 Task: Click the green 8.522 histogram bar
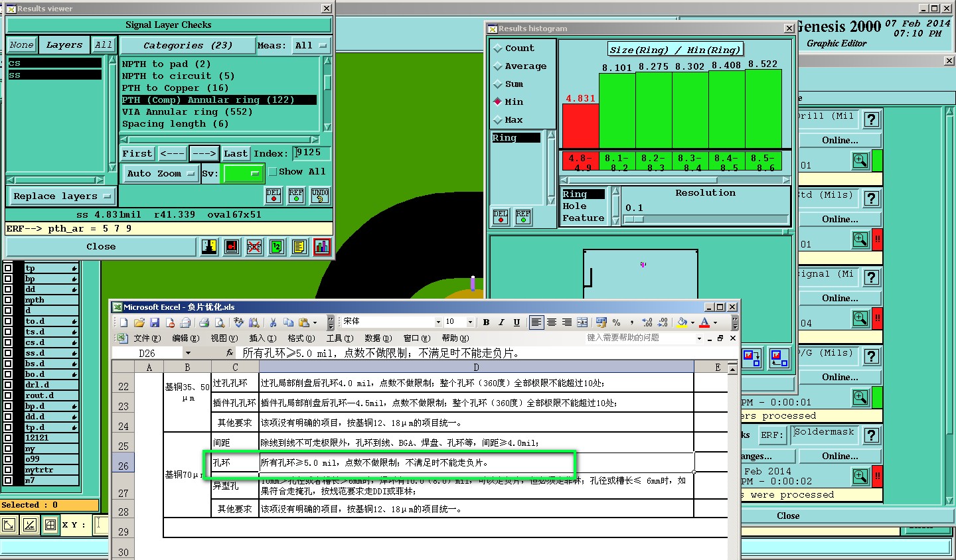tap(763, 109)
